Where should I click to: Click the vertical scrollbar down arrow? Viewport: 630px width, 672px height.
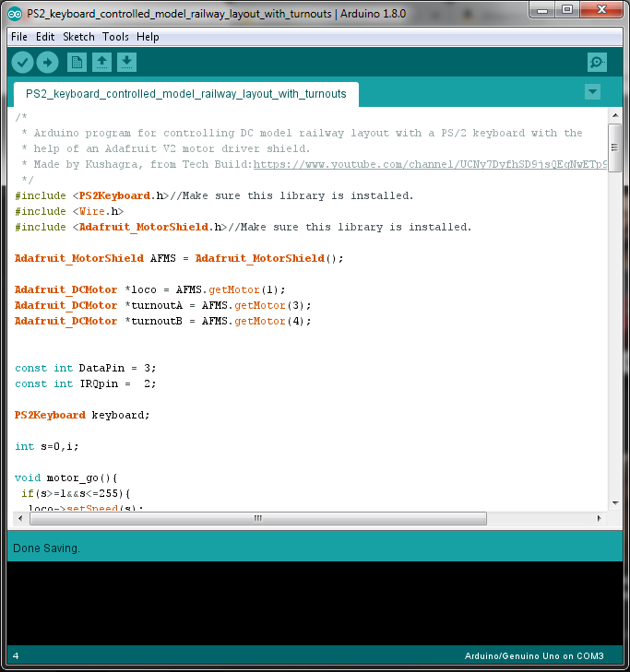(x=615, y=502)
